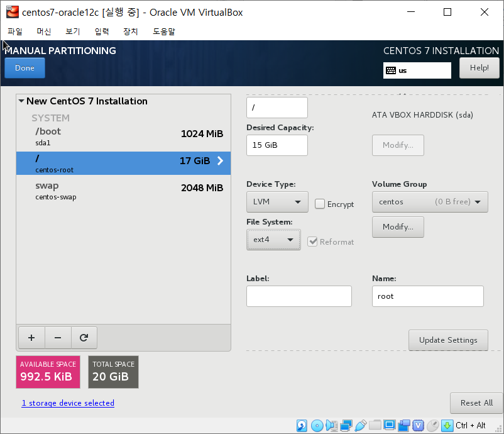
Task: Open the 파일 menu
Action: click(15, 31)
